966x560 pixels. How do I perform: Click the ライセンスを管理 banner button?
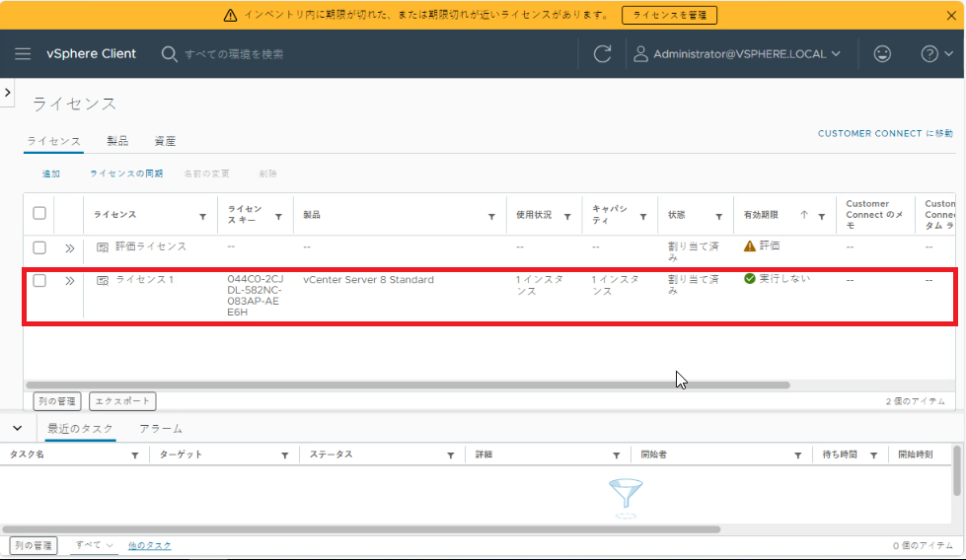pos(670,16)
